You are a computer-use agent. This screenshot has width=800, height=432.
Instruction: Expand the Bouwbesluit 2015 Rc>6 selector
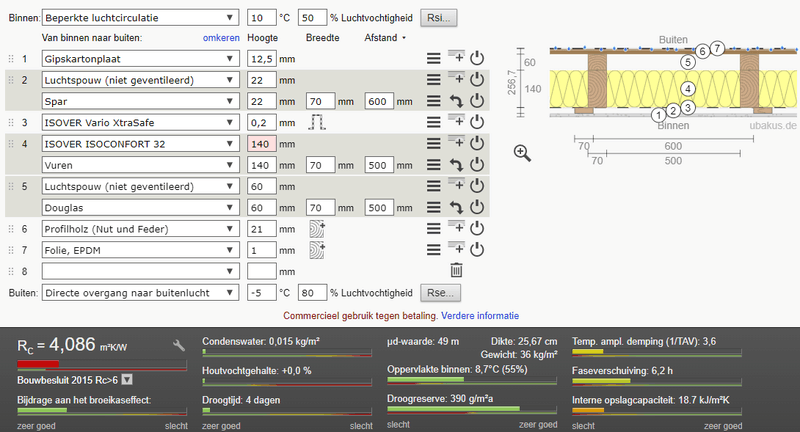point(127,380)
